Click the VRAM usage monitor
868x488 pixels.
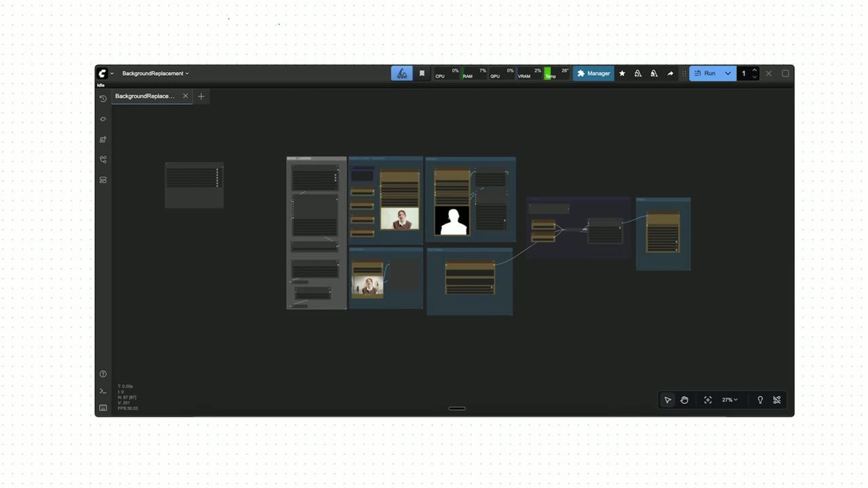530,73
